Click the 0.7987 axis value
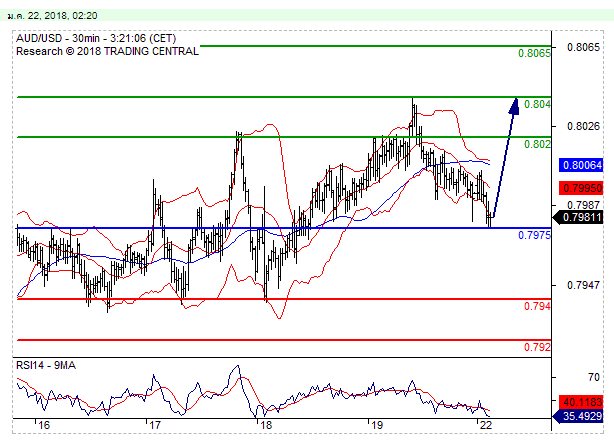This screenshot has height=440, width=614. pos(583,205)
